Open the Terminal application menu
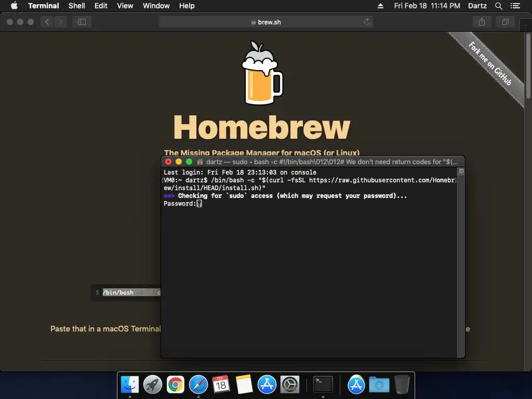The width and height of the screenshot is (532, 399). point(44,6)
